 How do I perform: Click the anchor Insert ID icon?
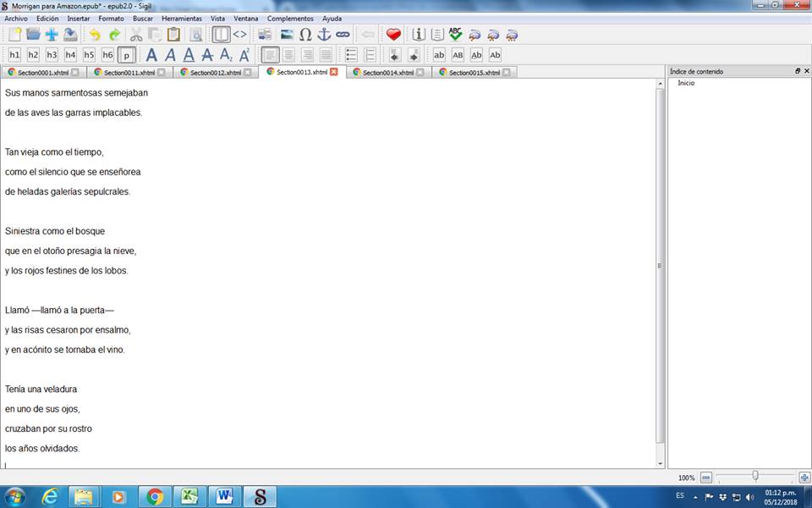(324, 35)
